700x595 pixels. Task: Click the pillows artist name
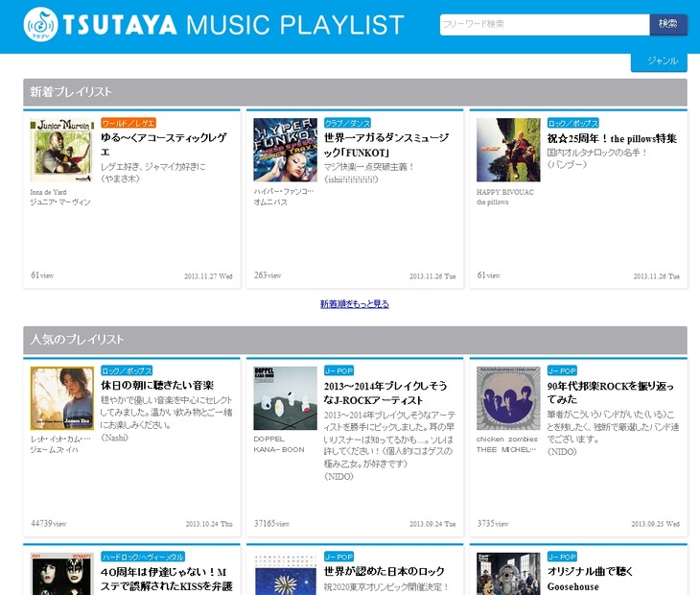[493, 202]
